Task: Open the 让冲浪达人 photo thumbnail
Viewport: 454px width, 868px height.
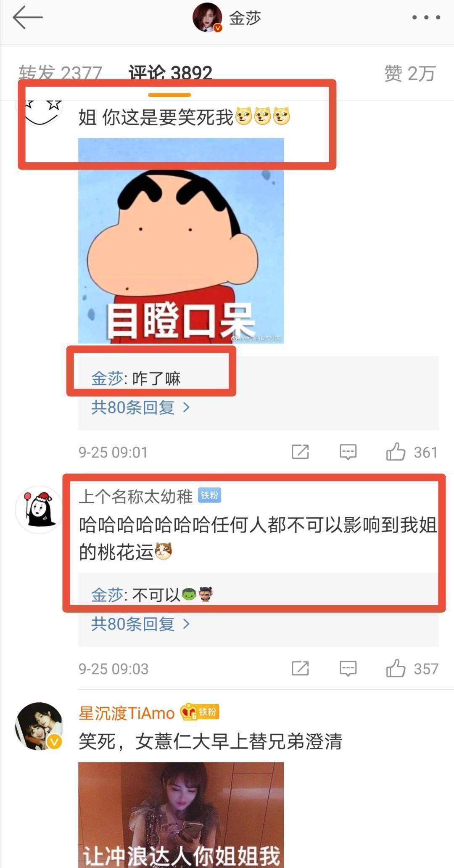Action: [x=181, y=815]
